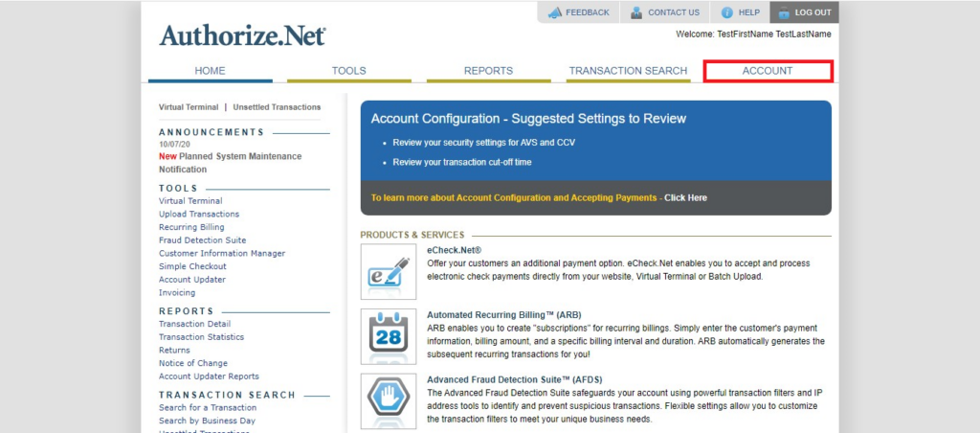Open Account Updater link under Tools
The image size is (980, 433).
tap(191, 280)
